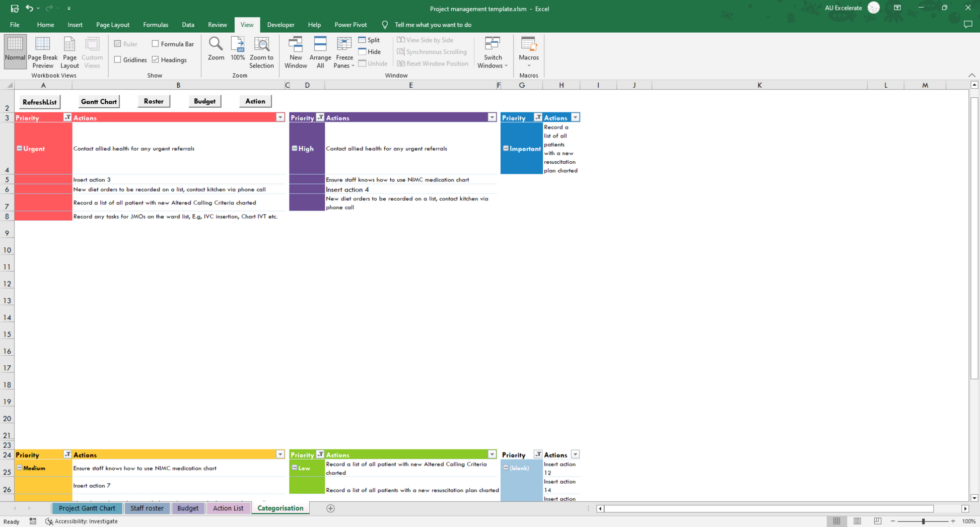Image resolution: width=980 pixels, height=527 pixels.
Task: Click the Gantt Chart button
Action: point(99,101)
